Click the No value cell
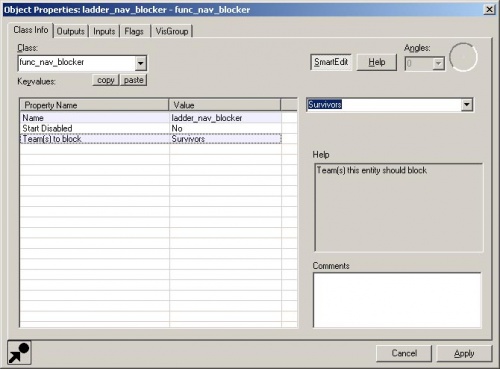 (225, 128)
